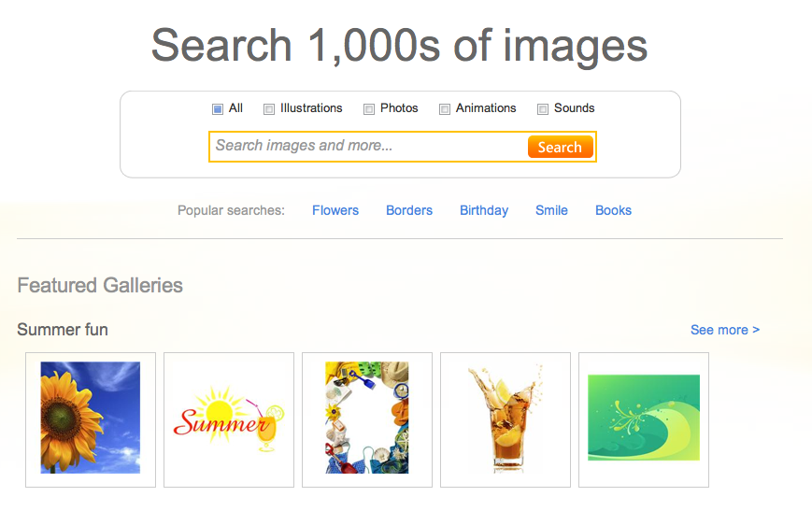This screenshot has width=812, height=511.
Task: Go to the Borders popular search
Action: click(x=409, y=210)
